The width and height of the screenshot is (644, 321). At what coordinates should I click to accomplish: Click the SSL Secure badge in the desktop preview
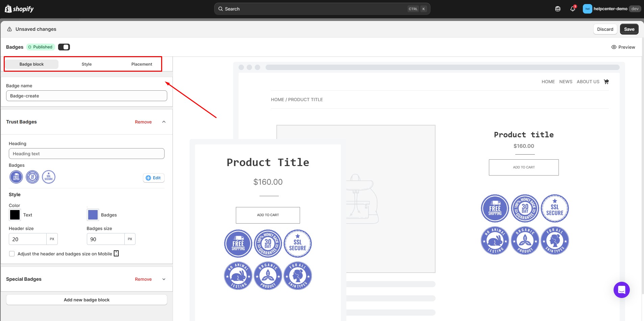point(555,208)
